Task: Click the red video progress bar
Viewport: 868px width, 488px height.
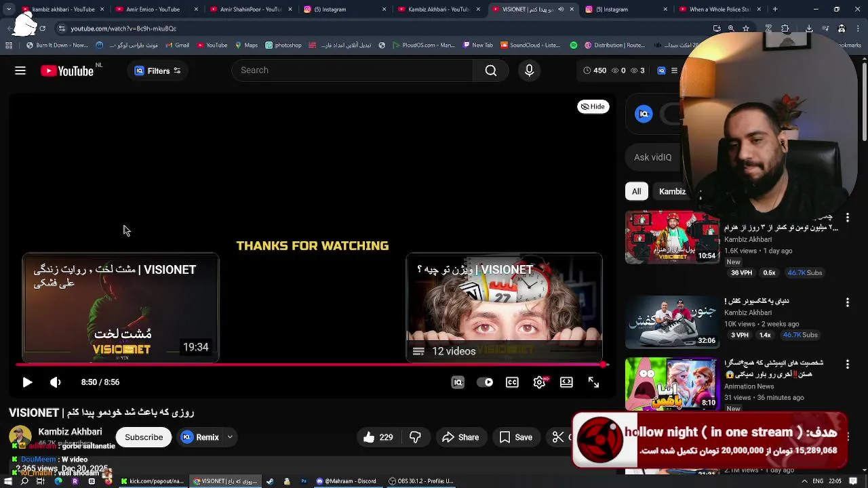Action: [x=312, y=365]
